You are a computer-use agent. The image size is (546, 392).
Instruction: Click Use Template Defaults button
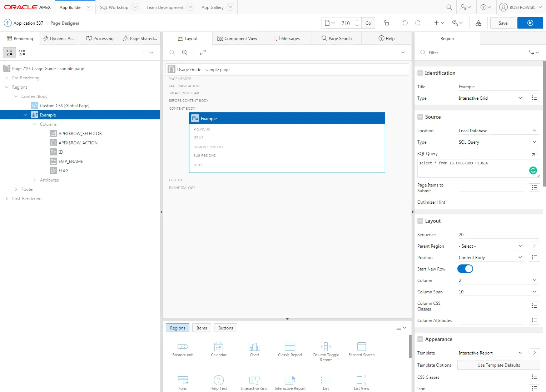coord(498,365)
